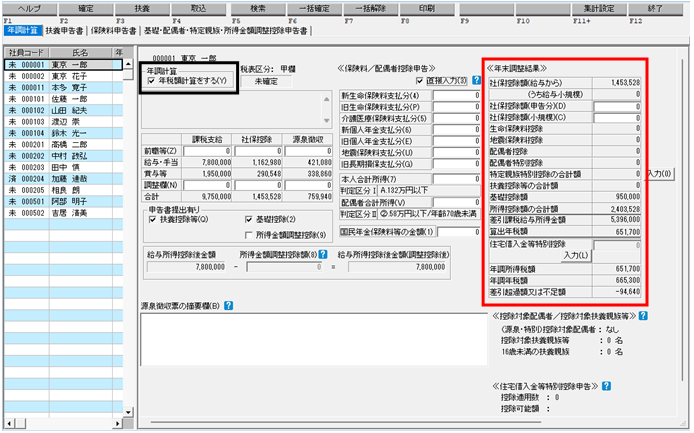Open 基礎・配偶者・特定親族・所得金額調整控除申告書 tab
The image size is (694, 433).
(x=226, y=31)
